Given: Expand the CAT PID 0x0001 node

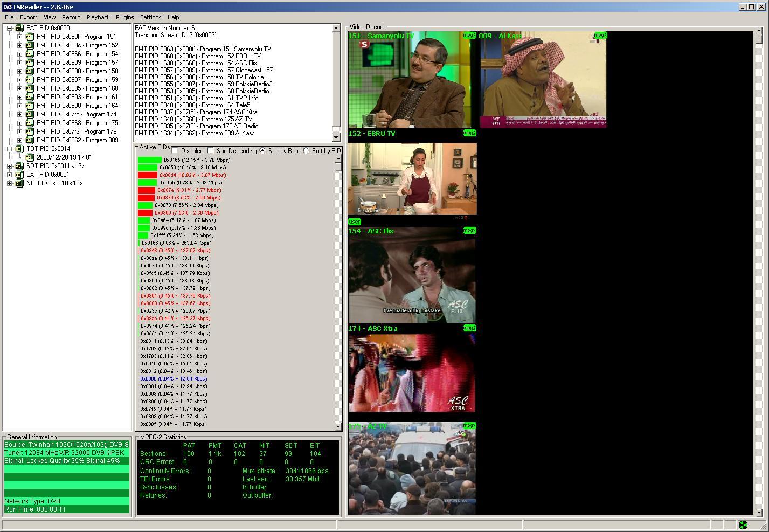Looking at the screenshot, I should pos(9,175).
